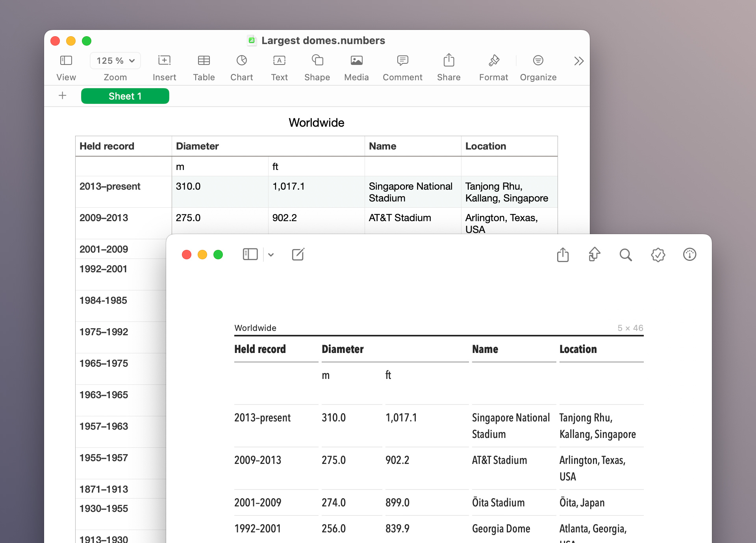Open the Format inspector in Numbers

pyautogui.click(x=493, y=61)
